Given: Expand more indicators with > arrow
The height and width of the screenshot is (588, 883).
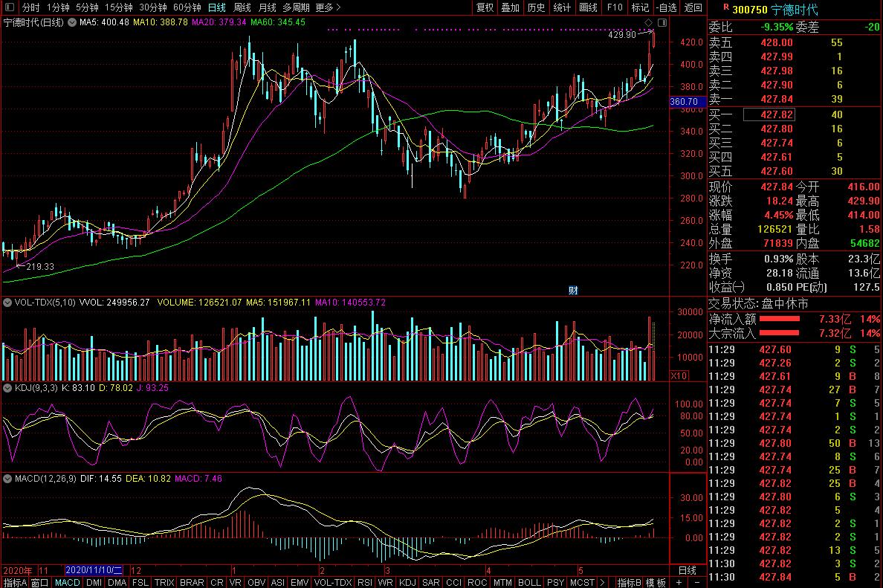Looking at the screenshot, I should point(601,582).
